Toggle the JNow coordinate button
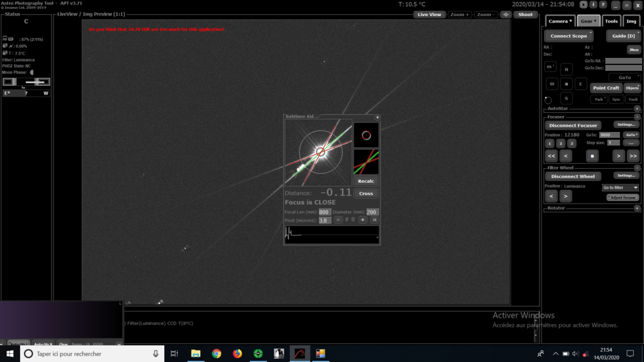Image resolution: width=644 pixels, height=362 pixels. pyautogui.click(x=634, y=50)
